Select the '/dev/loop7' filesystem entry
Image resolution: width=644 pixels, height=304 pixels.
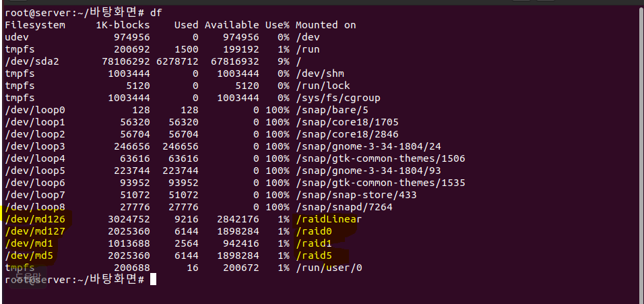[35, 195]
